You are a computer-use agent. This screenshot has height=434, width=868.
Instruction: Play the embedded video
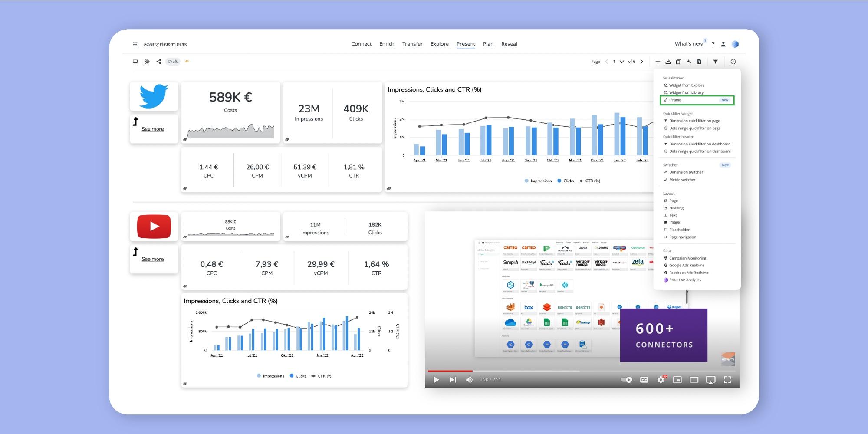[436, 380]
